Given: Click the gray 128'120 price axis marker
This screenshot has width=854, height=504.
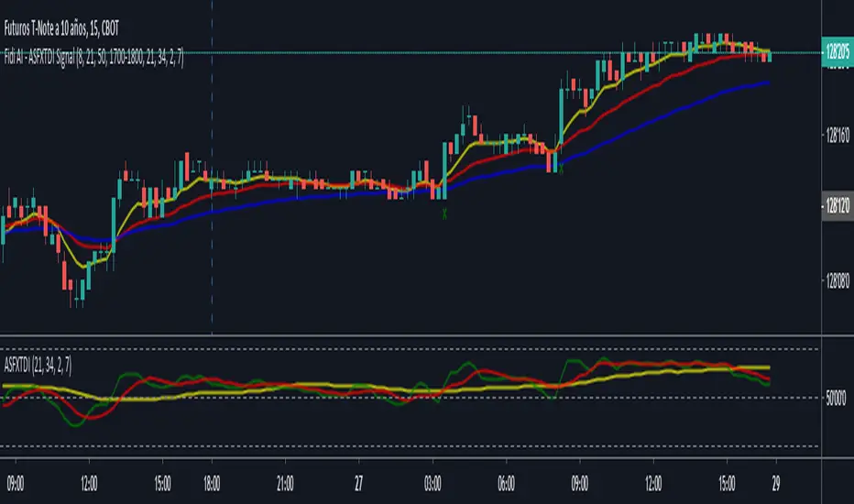Looking at the screenshot, I should pyautogui.click(x=838, y=206).
